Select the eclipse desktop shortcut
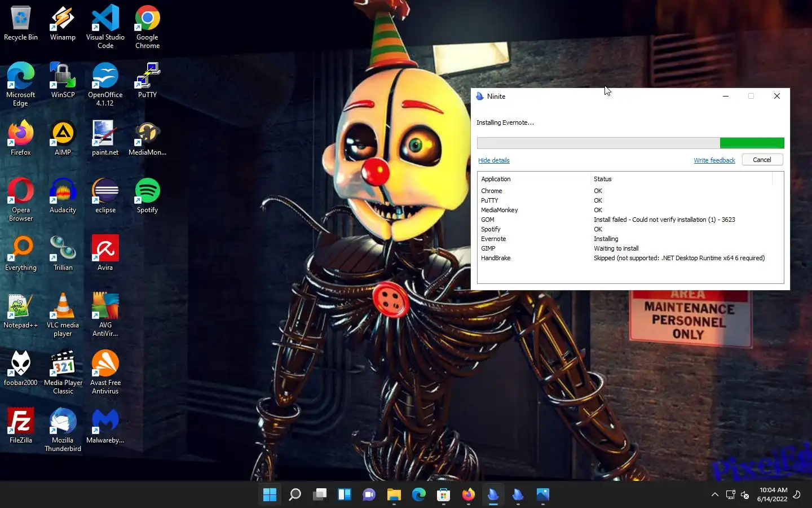The height and width of the screenshot is (508, 812). (105, 196)
